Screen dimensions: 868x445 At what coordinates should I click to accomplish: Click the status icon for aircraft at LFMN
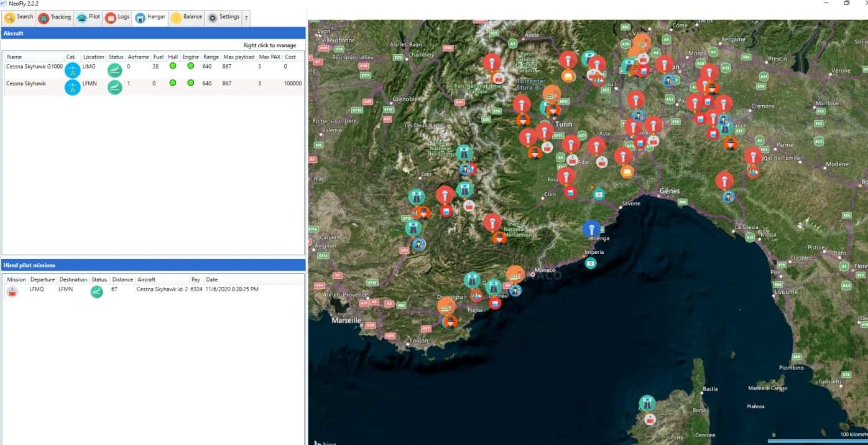click(x=114, y=87)
